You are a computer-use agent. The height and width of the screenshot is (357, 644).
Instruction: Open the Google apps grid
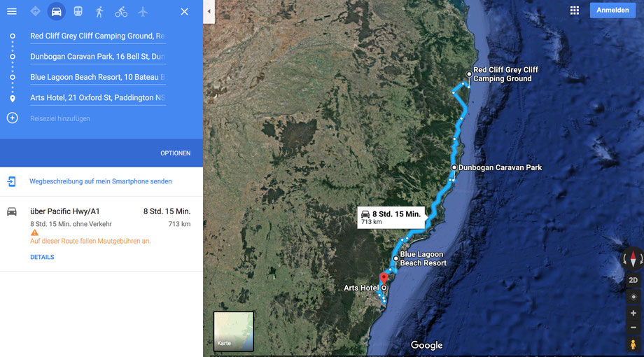575,10
